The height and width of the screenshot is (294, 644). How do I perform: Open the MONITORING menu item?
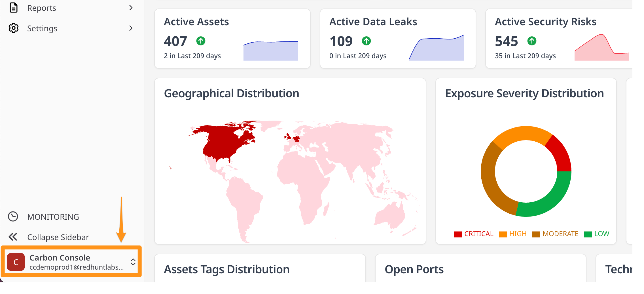[53, 217]
